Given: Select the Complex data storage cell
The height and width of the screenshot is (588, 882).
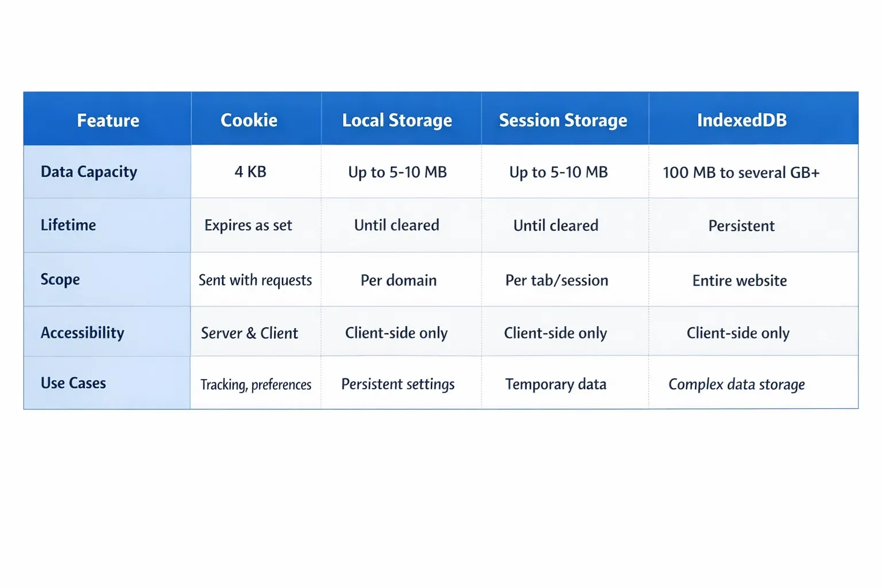Looking at the screenshot, I should [737, 384].
